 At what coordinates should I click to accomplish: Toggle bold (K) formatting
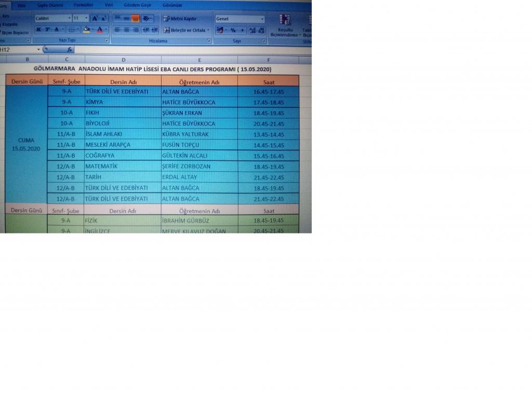click(x=38, y=30)
